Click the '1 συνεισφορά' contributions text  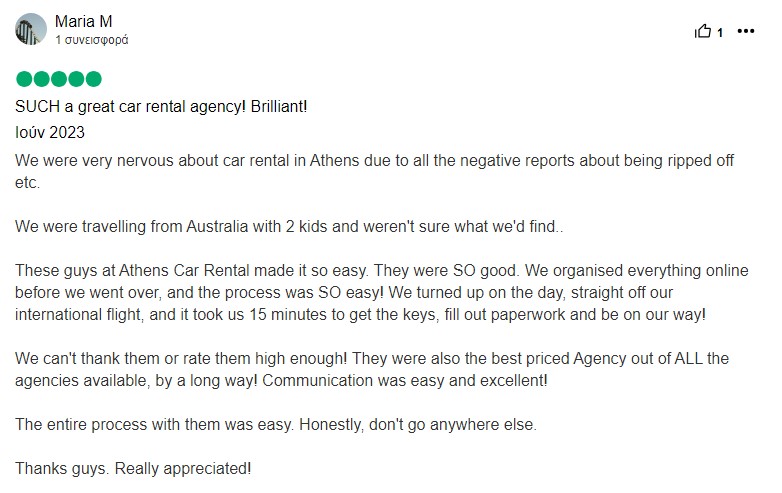coord(91,40)
